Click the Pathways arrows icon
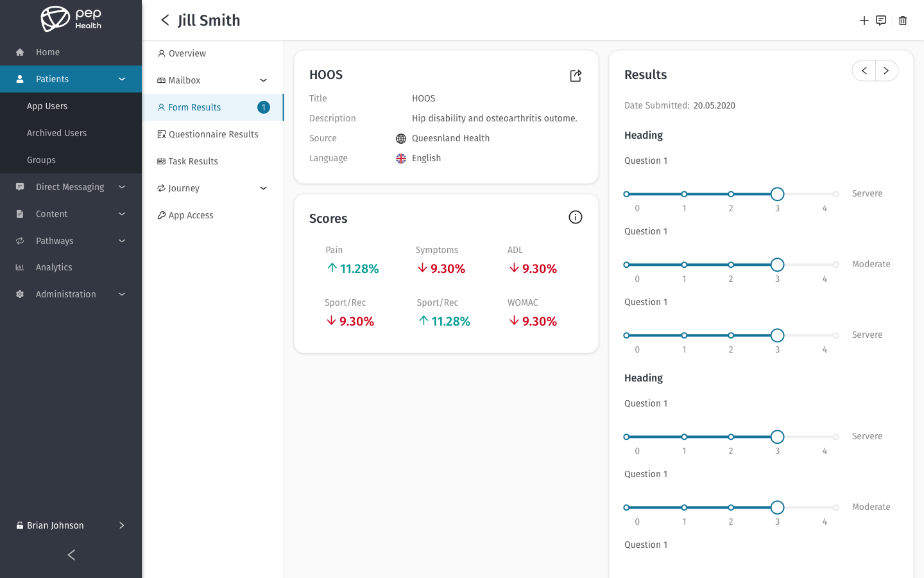The width and height of the screenshot is (924, 578). coord(20,241)
